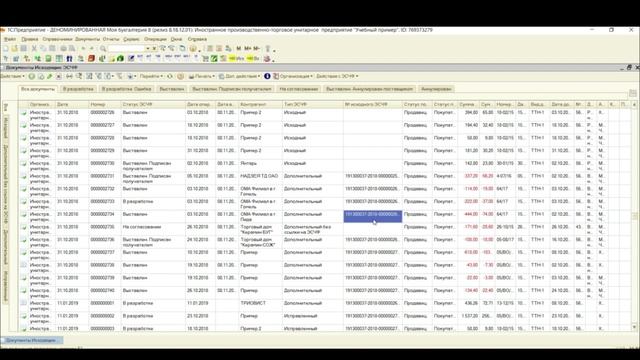Open the Справочники menu

coord(57,39)
